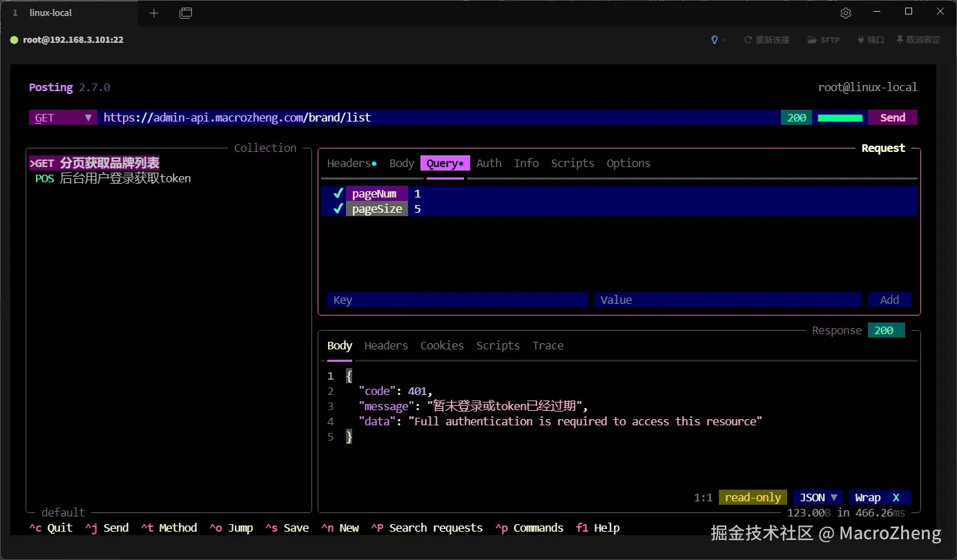Screen dimensions: 957x560
Task: Click the green progress bar
Action: [x=840, y=118]
